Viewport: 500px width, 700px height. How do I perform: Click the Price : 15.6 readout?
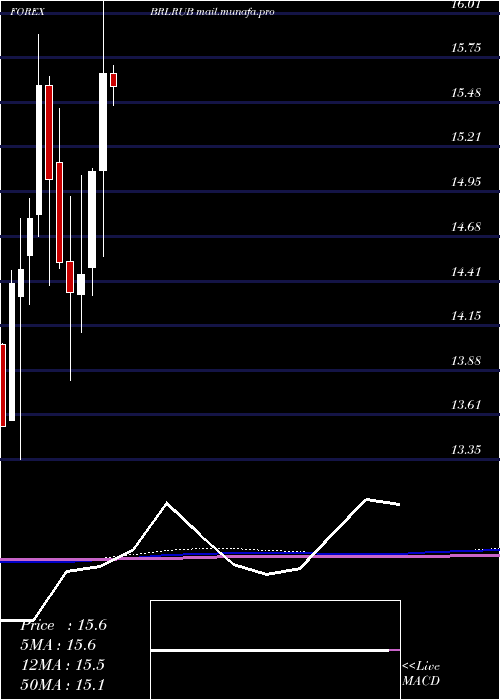[63, 625]
